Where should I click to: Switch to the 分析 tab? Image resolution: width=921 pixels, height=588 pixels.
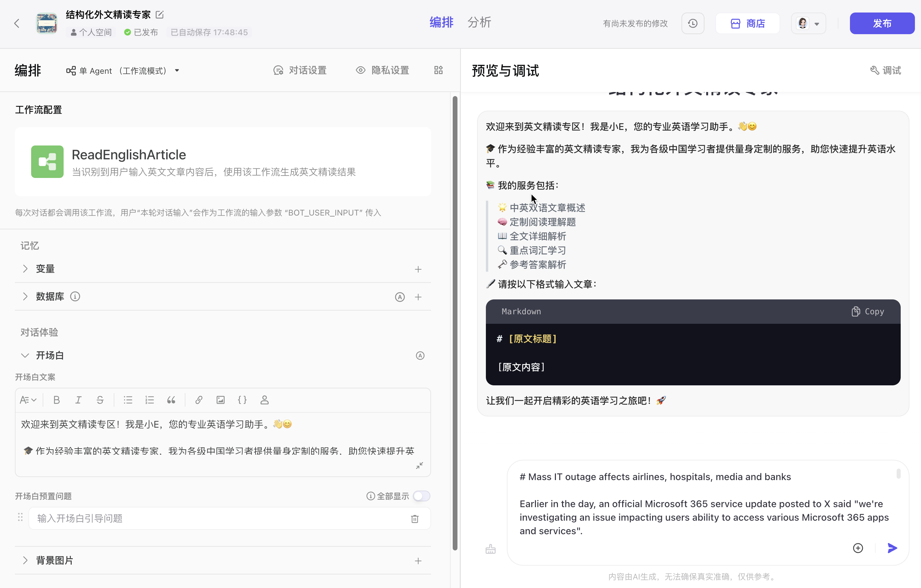click(x=479, y=23)
